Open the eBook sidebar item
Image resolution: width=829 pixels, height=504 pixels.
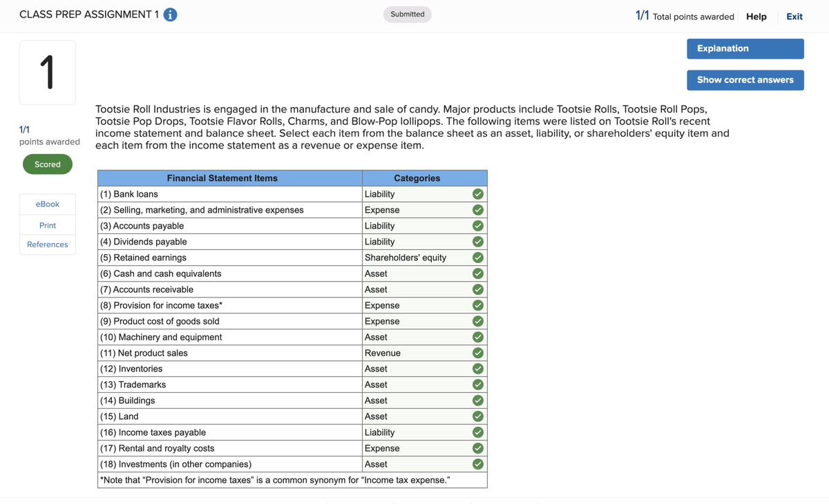48,204
